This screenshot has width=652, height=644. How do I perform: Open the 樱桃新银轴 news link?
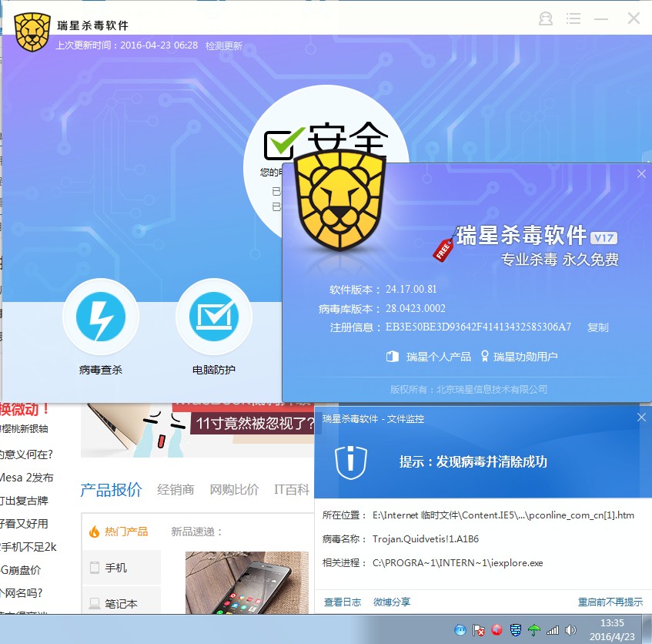pos(24,428)
